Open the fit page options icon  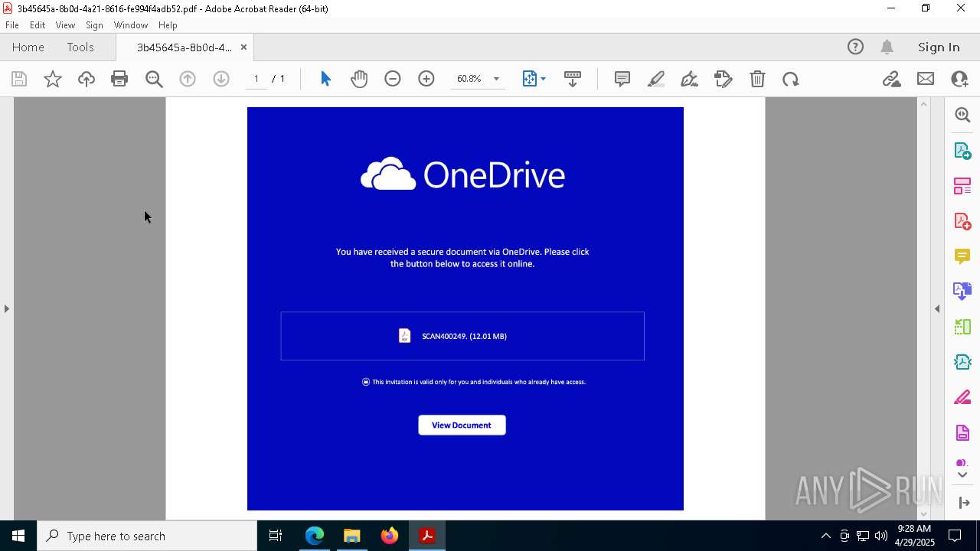click(530, 79)
